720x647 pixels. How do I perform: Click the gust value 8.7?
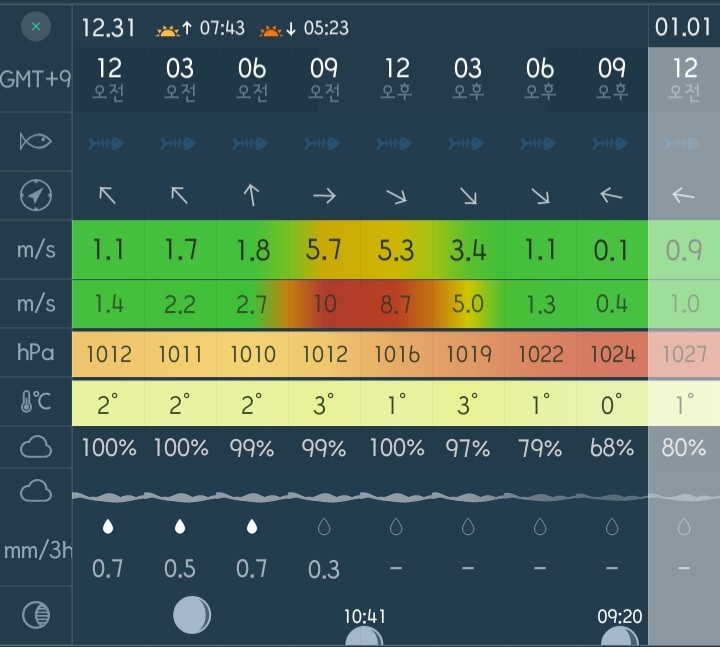(x=395, y=304)
